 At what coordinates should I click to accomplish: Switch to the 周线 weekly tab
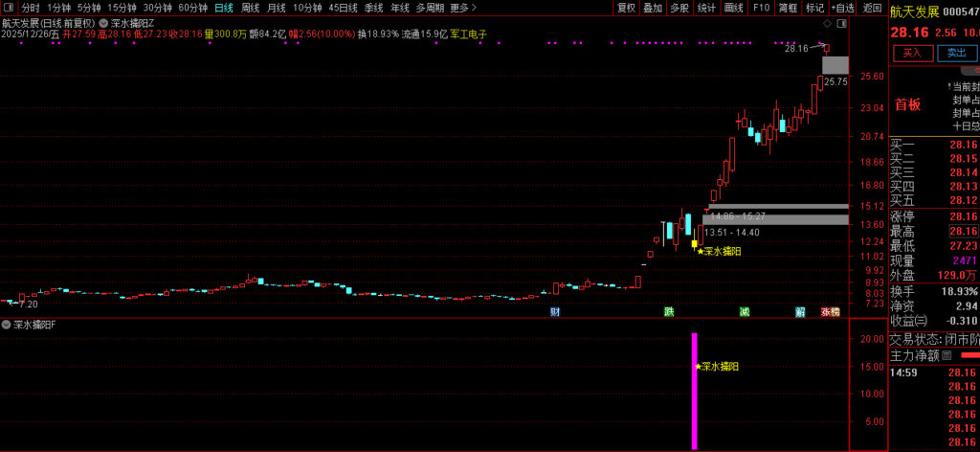click(x=250, y=8)
